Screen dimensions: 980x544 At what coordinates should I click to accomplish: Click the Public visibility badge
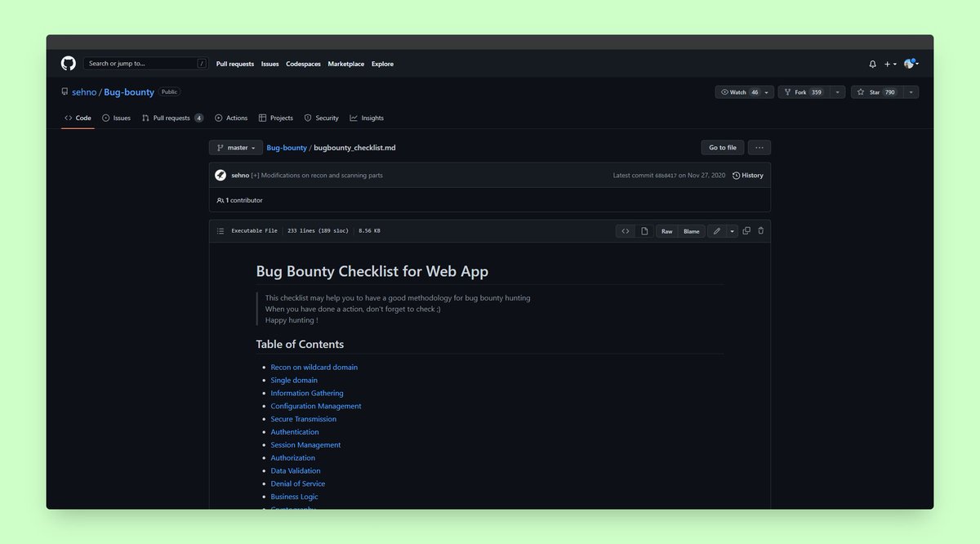click(x=169, y=92)
